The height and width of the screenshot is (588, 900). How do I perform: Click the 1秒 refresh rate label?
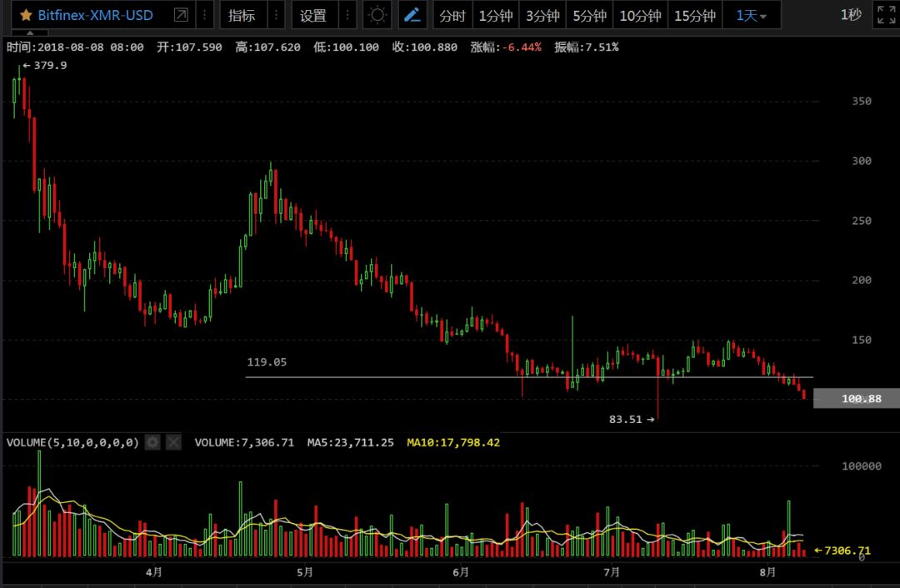click(x=851, y=15)
